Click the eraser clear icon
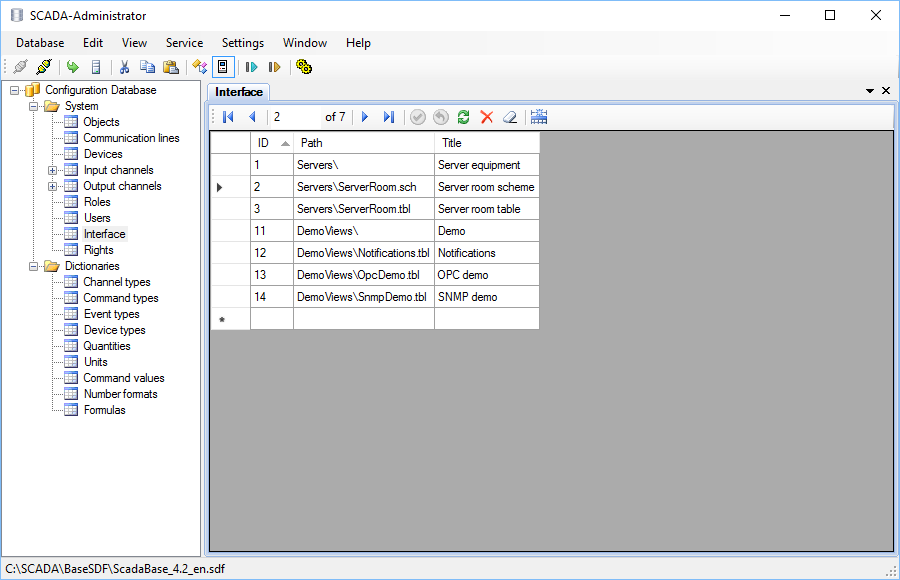 [510, 117]
